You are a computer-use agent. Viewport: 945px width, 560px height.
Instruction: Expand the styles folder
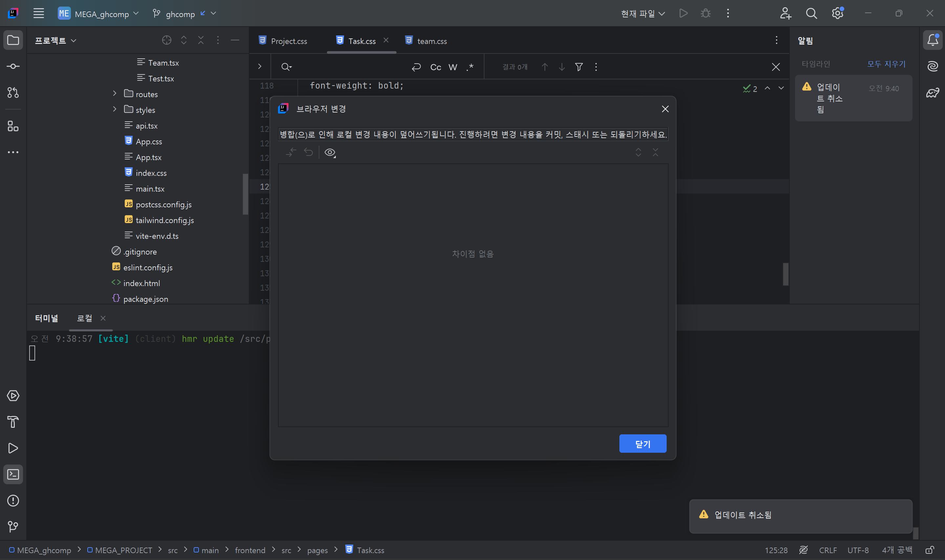115,110
